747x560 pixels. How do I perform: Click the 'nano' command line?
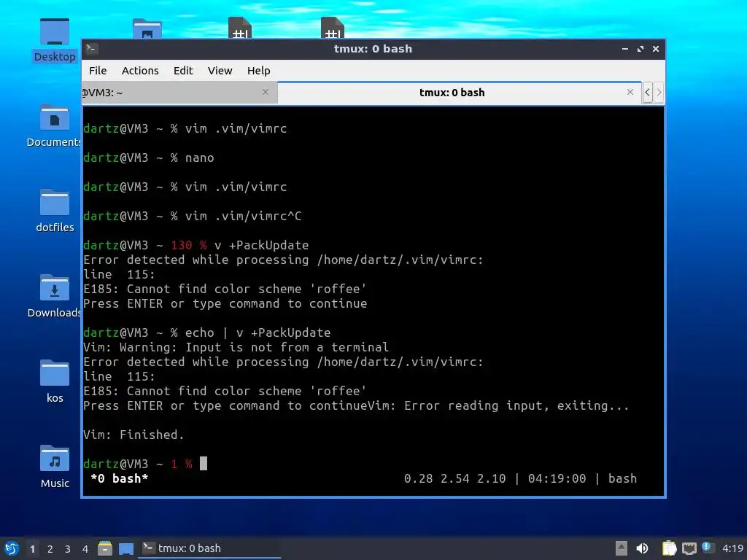pos(200,157)
